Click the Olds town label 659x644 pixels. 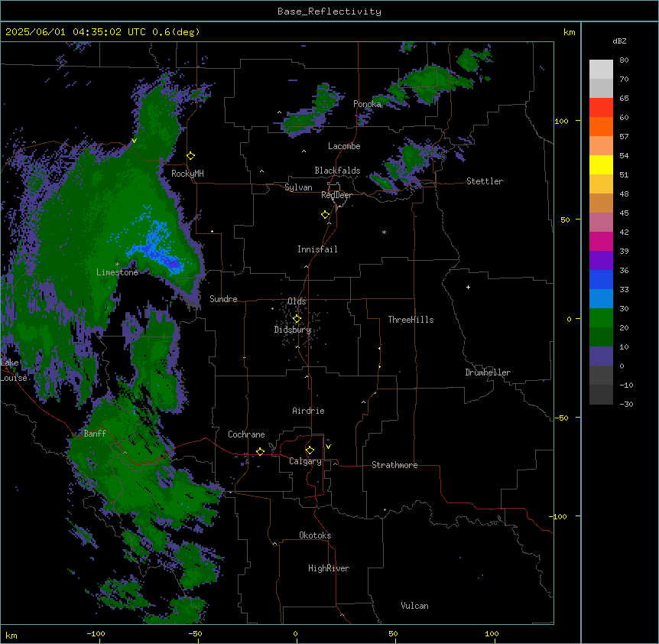click(297, 301)
